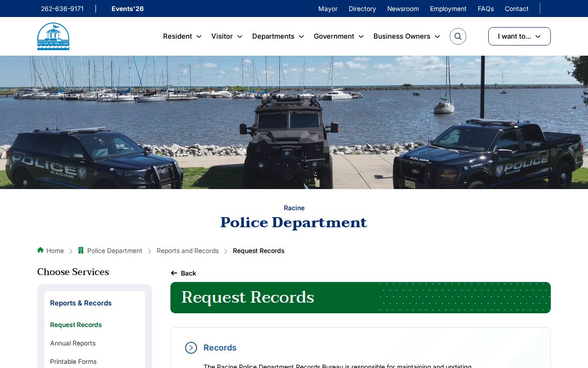The width and height of the screenshot is (588, 368).
Task: Open the 'I want to...' dropdown
Action: [520, 36]
